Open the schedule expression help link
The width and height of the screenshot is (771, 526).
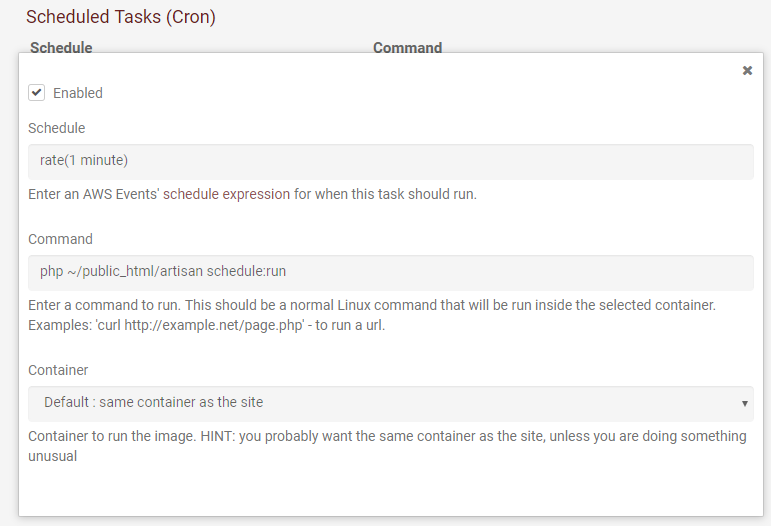tap(240, 194)
